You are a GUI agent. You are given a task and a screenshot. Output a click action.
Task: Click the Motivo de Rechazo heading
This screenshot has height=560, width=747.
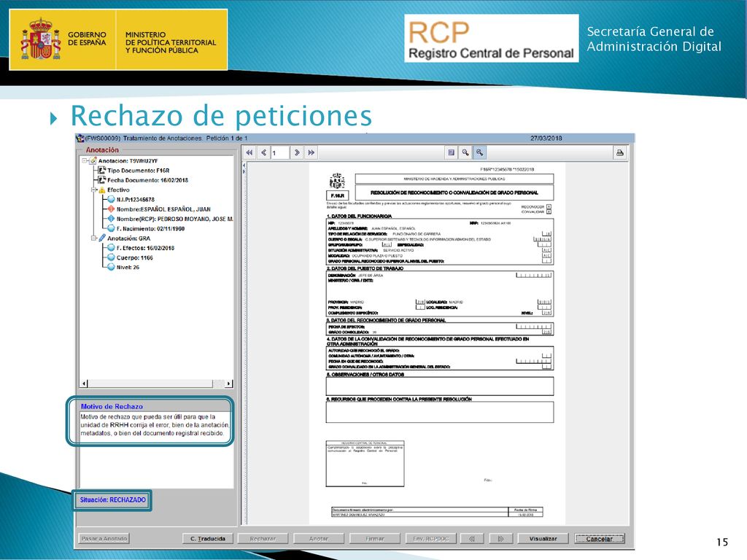click(112, 407)
